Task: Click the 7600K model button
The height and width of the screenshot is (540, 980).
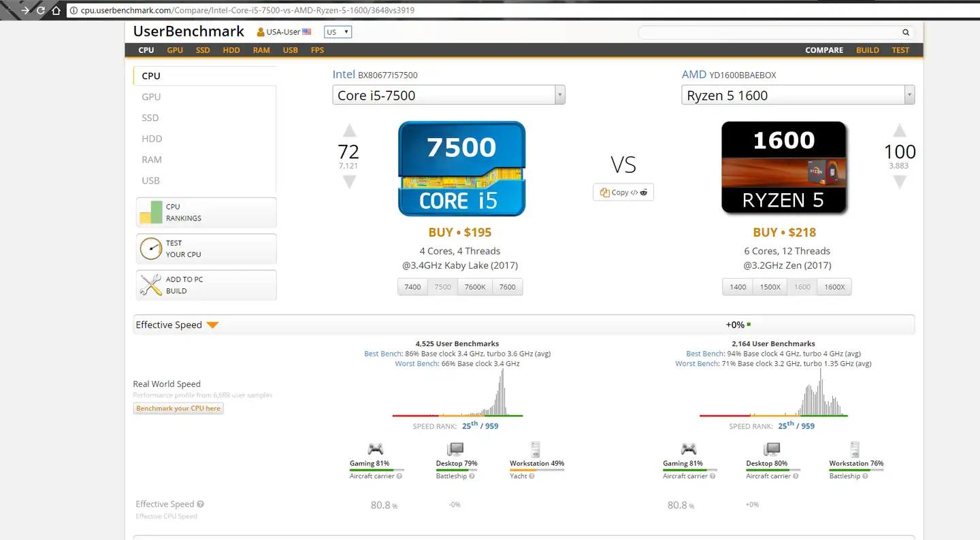Action: [475, 287]
